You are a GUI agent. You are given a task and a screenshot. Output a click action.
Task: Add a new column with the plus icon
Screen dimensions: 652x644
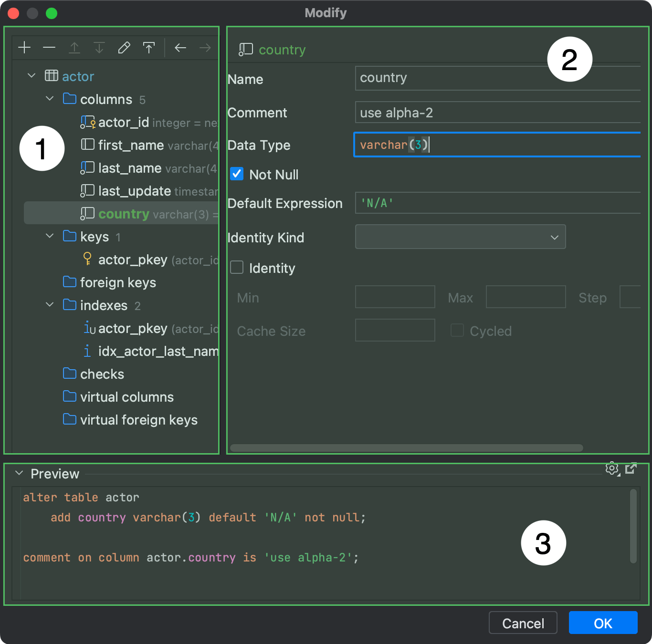[x=24, y=47]
